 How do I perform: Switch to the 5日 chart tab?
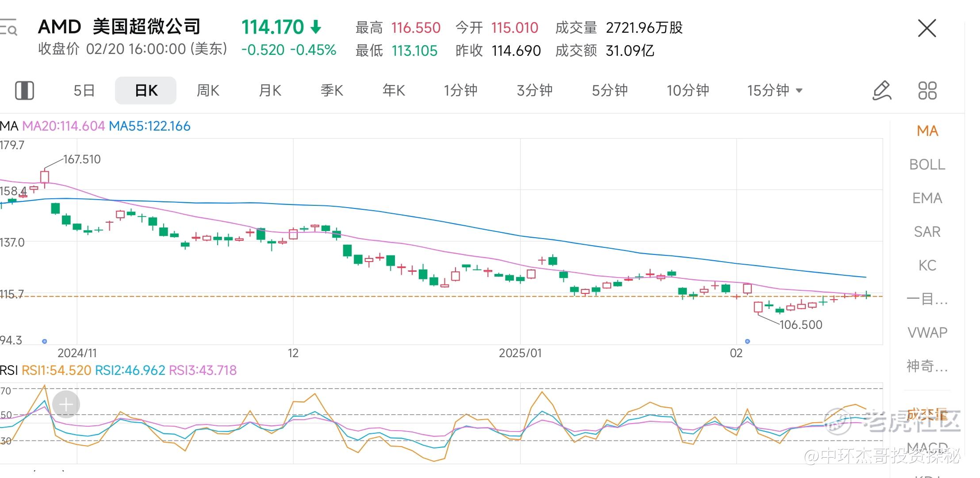84,91
